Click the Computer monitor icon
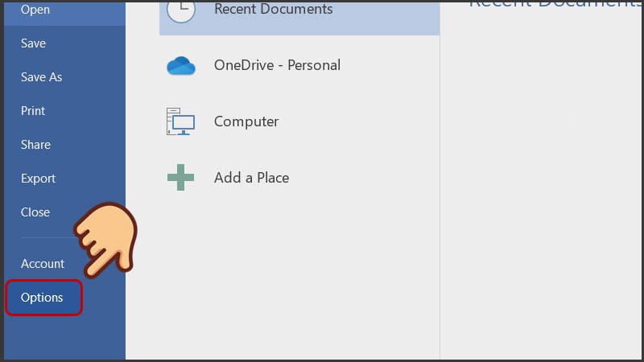 (x=181, y=121)
